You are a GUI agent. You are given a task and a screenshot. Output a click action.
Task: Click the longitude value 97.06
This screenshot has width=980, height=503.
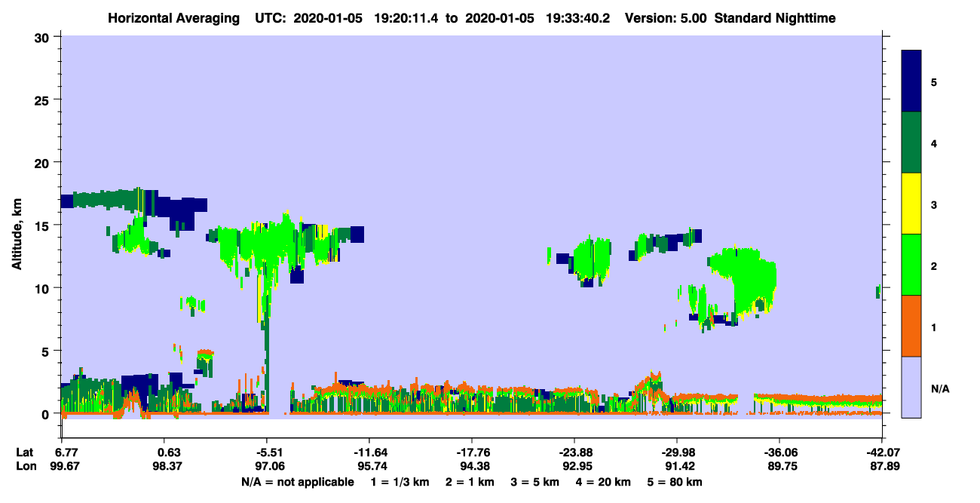tap(271, 467)
